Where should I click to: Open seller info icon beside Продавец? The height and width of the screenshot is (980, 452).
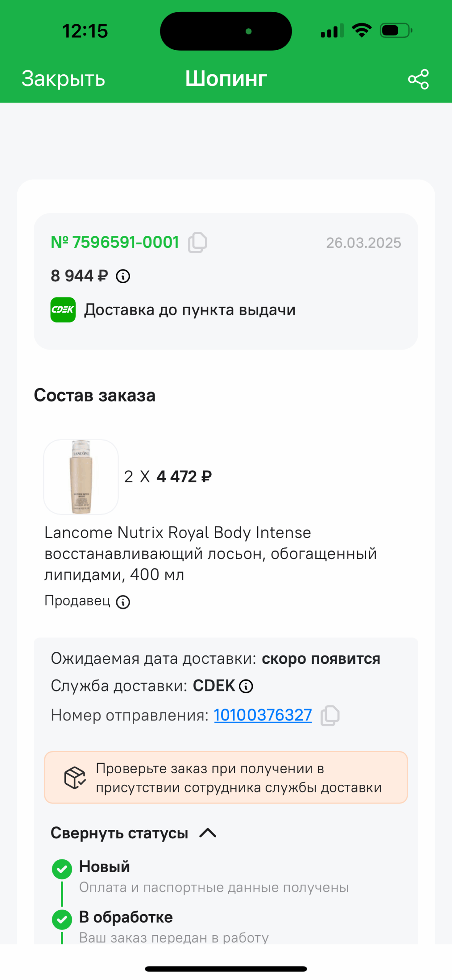pyautogui.click(x=123, y=602)
